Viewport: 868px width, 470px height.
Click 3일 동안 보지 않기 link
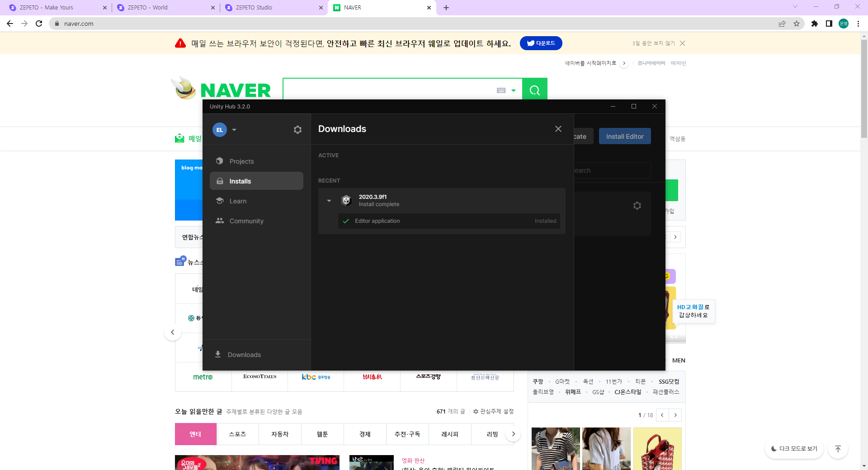pyautogui.click(x=653, y=43)
